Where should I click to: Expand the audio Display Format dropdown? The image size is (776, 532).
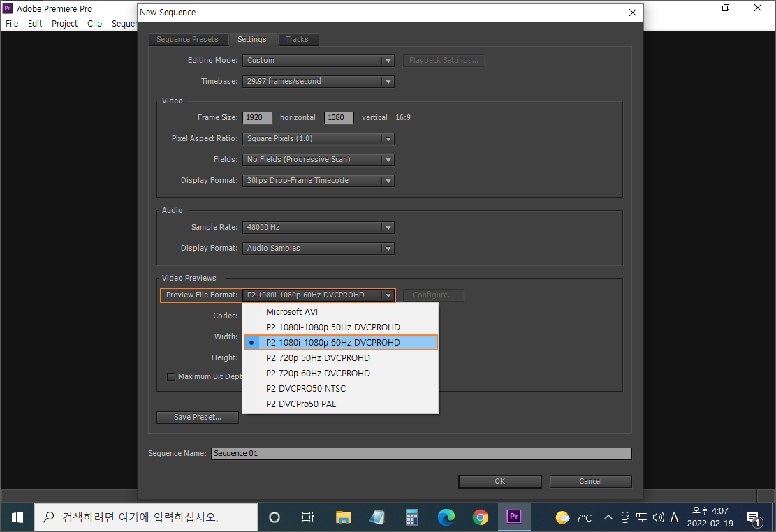point(319,248)
